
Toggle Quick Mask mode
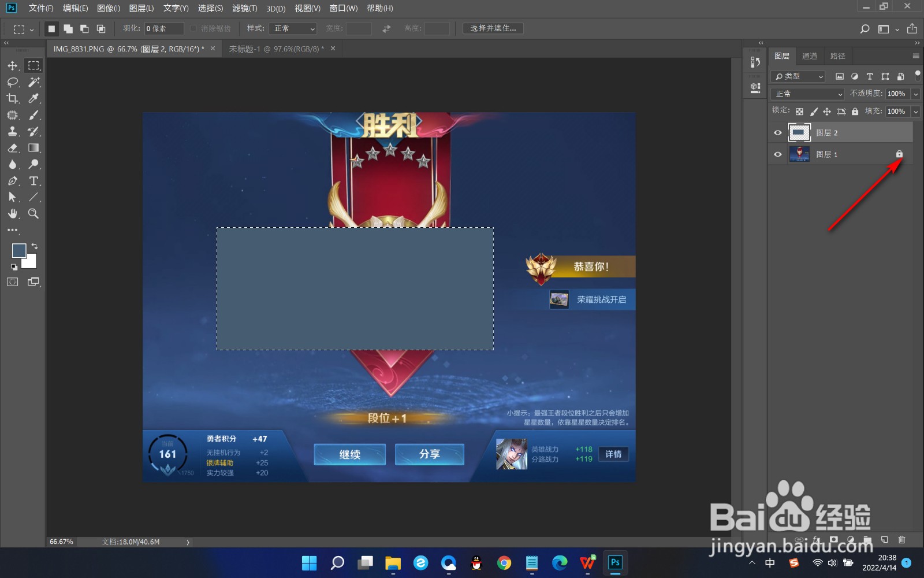[13, 282]
